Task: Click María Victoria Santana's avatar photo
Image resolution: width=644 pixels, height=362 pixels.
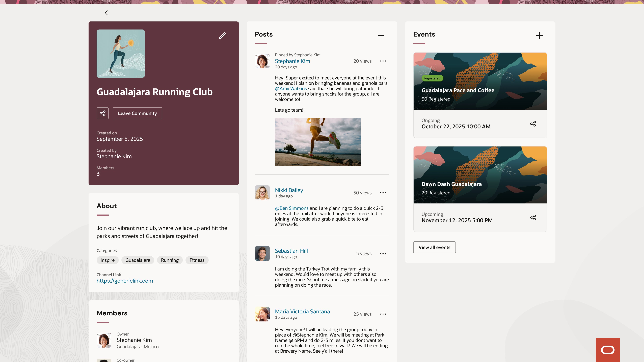Action: [x=262, y=314]
